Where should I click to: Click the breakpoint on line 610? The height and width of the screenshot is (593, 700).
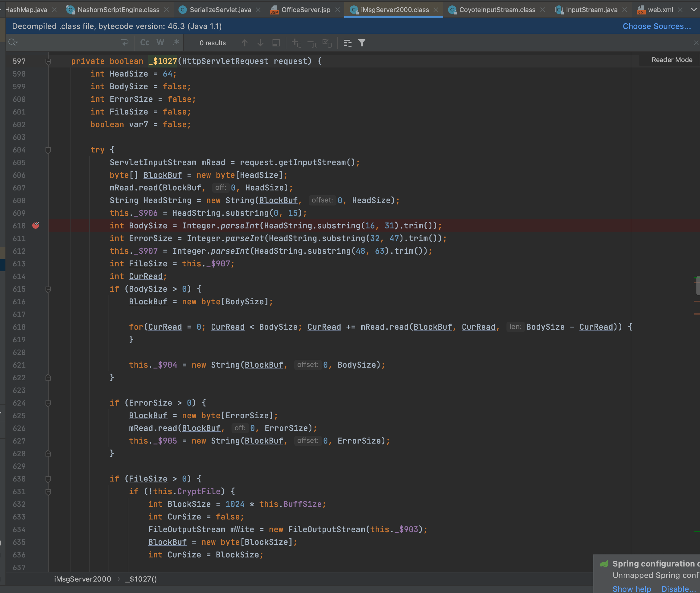coord(36,226)
